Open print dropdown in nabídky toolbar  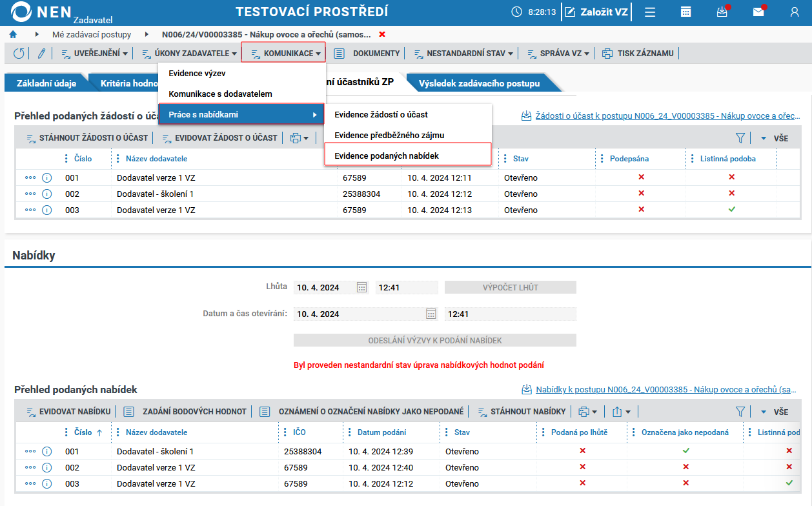587,411
